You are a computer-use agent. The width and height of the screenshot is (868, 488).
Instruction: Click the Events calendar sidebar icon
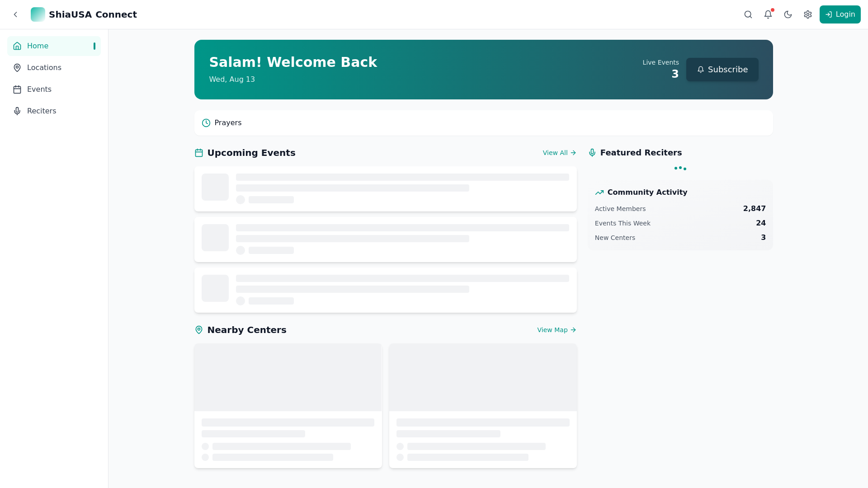click(17, 89)
